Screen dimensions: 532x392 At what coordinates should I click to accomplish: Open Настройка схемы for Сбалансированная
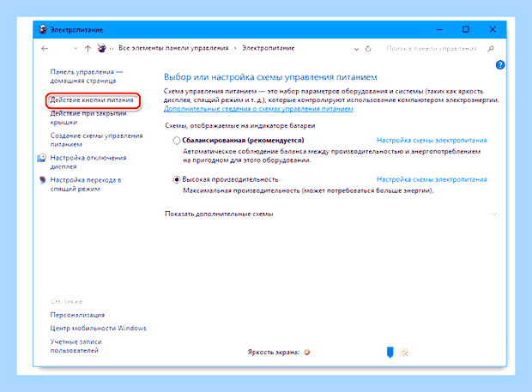tap(432, 141)
